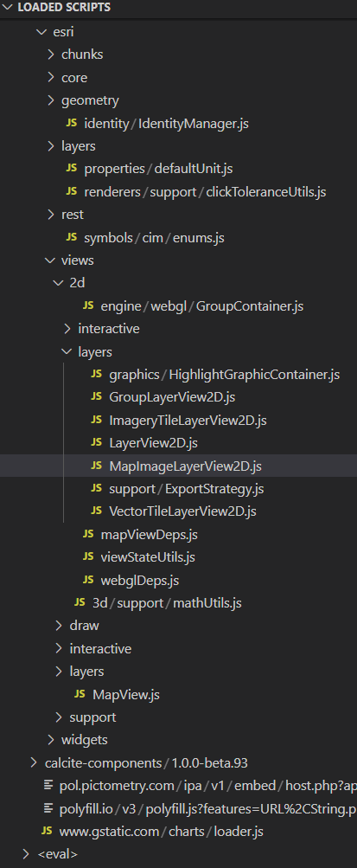Click file icon beside polyfill.io entry
This screenshot has width=357, height=868.
(48, 809)
